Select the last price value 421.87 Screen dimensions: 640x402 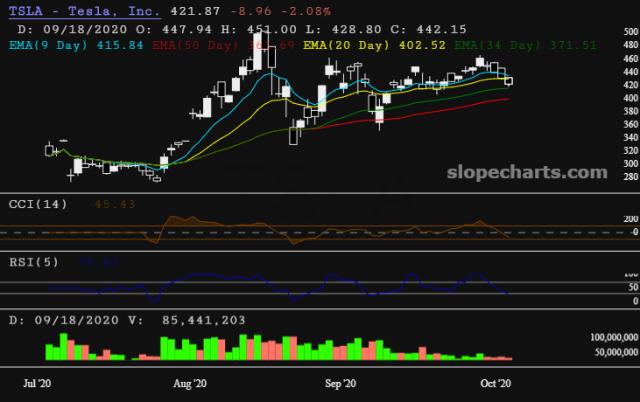195,11
